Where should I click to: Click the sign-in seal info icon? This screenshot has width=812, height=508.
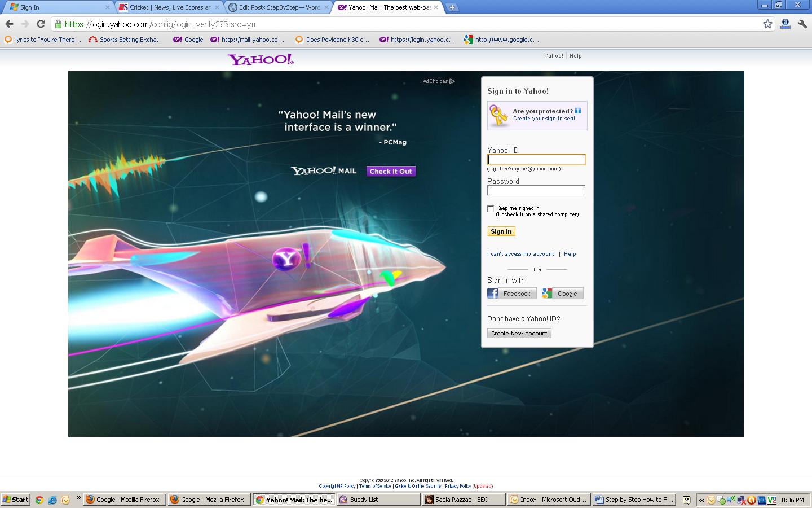click(578, 111)
